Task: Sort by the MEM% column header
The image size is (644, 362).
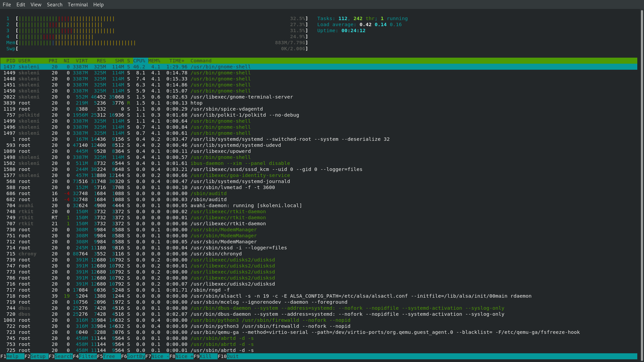Action: (x=154, y=61)
